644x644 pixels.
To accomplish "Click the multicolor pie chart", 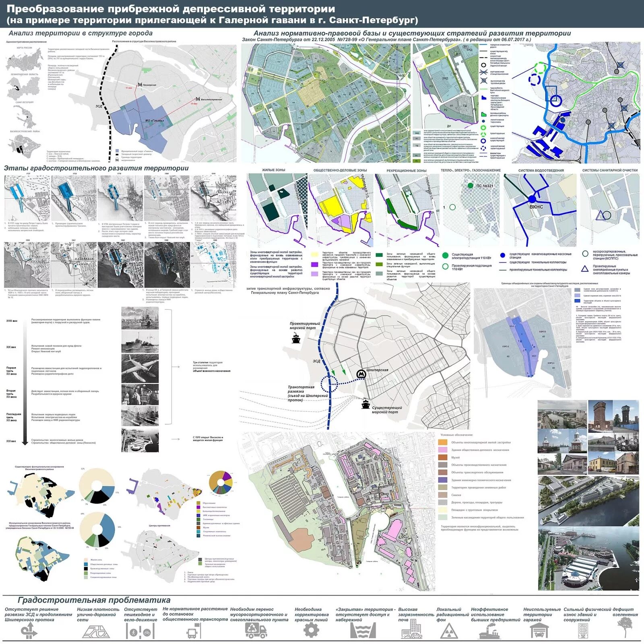I will click(x=221, y=482).
